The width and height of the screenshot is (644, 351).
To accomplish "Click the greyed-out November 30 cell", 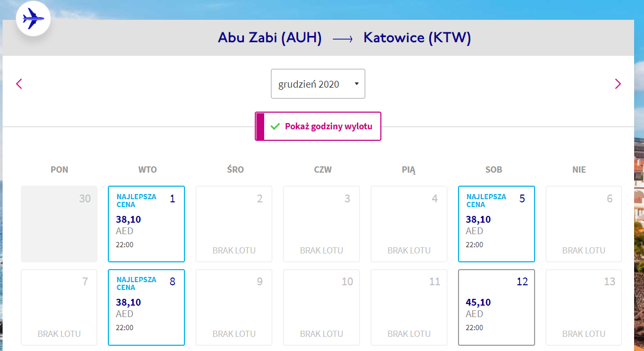I will (59, 224).
